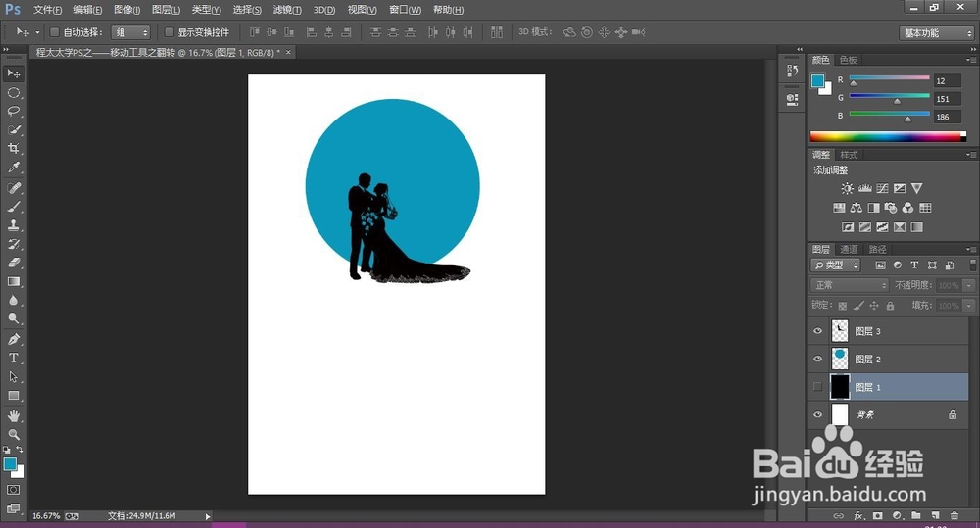Screen dimensions: 980x528
Task: Expand the 类型 layer filter dropdown
Action: tap(836, 265)
